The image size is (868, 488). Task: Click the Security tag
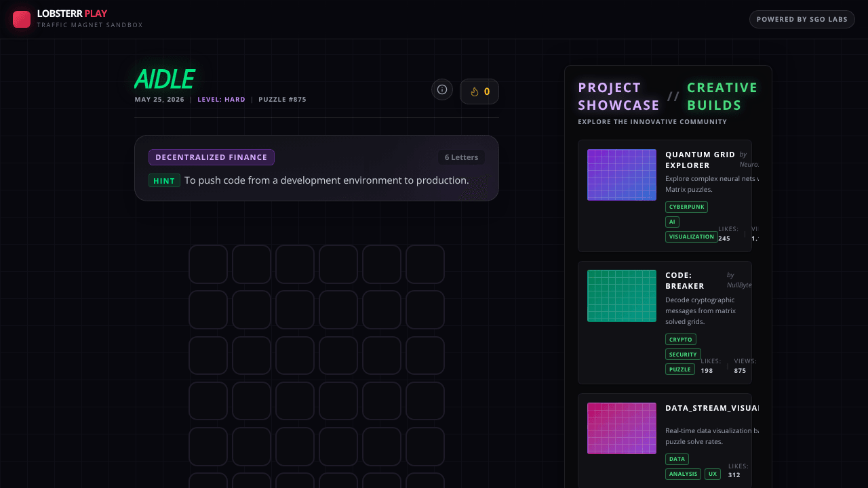pos(683,354)
